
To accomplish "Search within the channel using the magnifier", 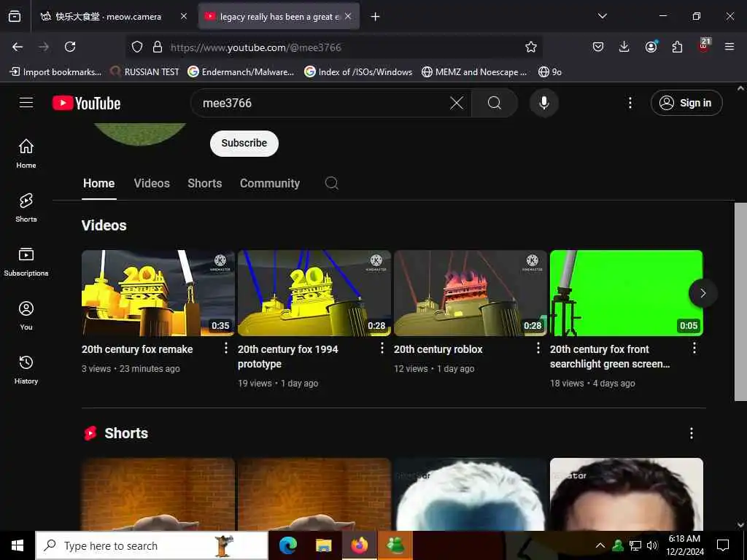I will (332, 183).
